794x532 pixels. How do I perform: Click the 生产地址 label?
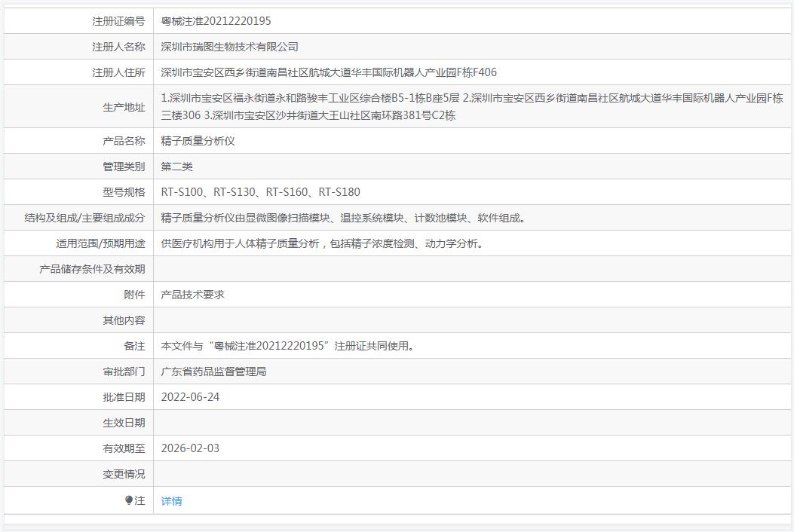[124, 107]
